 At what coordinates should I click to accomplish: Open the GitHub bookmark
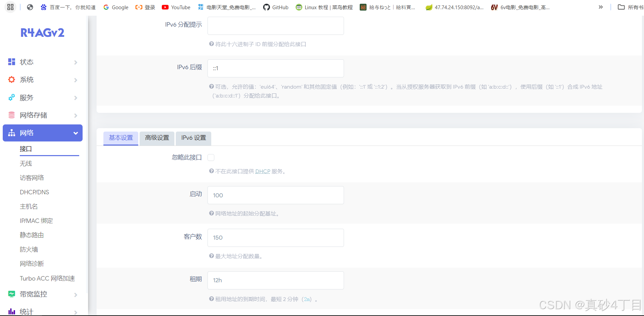click(276, 7)
